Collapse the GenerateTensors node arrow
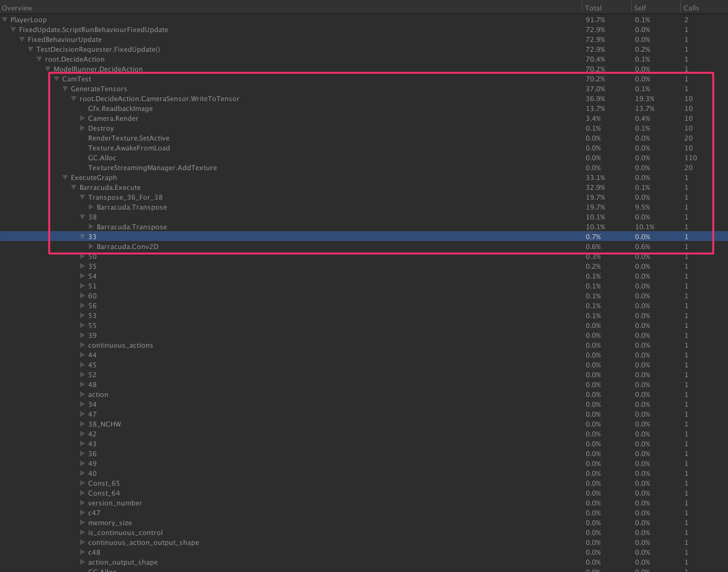 click(x=65, y=89)
